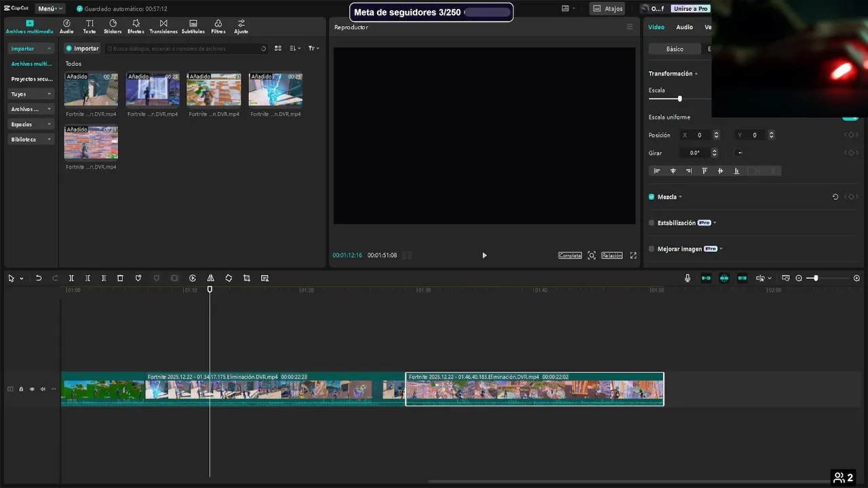Toggle track lock icon on timeline track
The image size is (868, 488).
pyautogui.click(x=21, y=389)
